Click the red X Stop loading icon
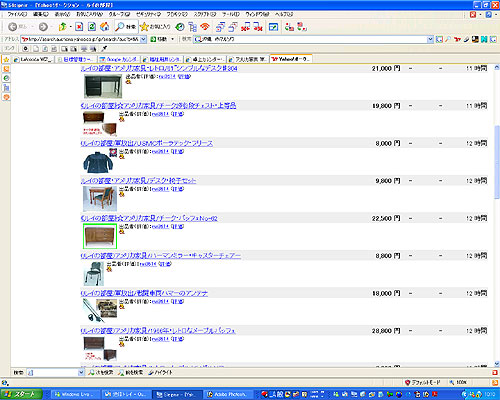Viewport: 500px width, 400px height. (x=79, y=27)
